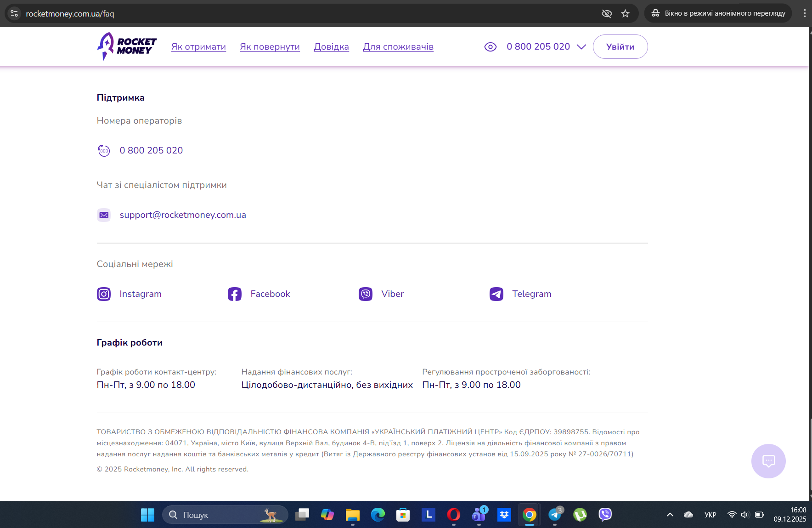Show hidden system tray icons chevron
This screenshot has height=528, width=812.
(670, 515)
